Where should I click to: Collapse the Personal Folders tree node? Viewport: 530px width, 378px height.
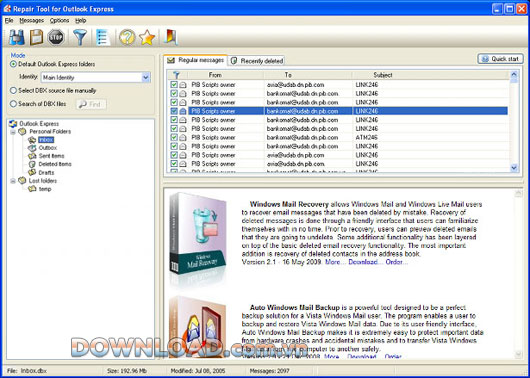[13, 132]
